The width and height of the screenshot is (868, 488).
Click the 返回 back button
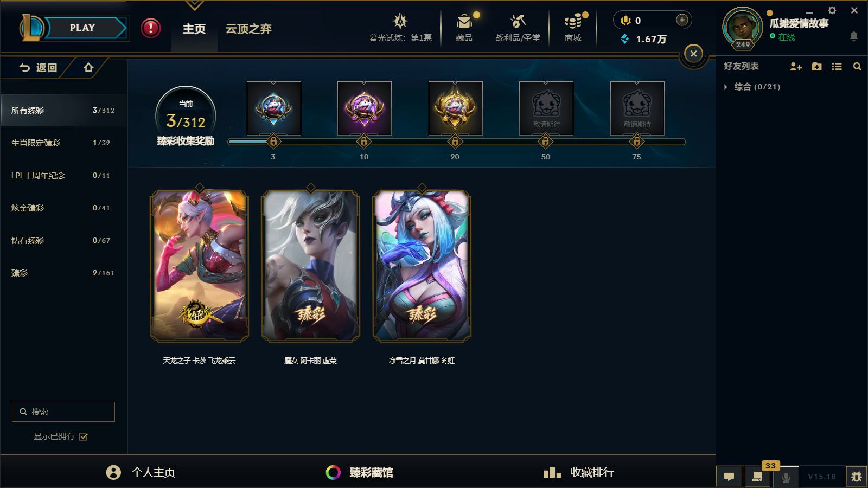38,68
